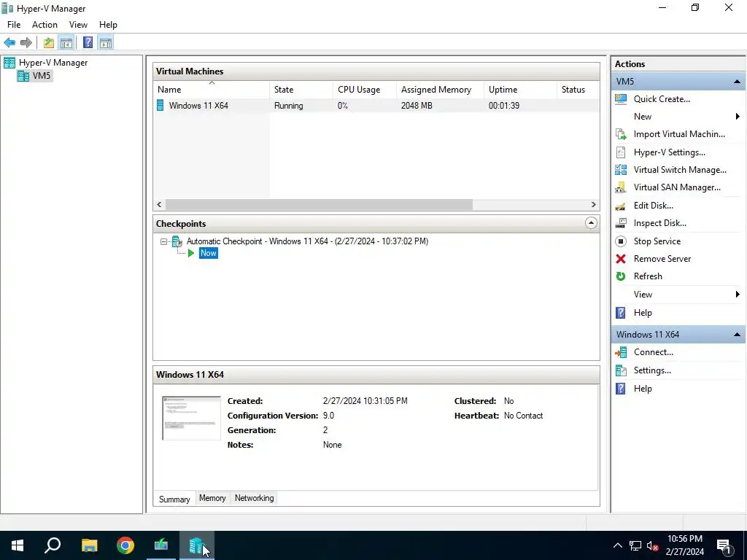The width and height of the screenshot is (747, 560).
Task: Switch to the Networking tab
Action: pyautogui.click(x=255, y=498)
